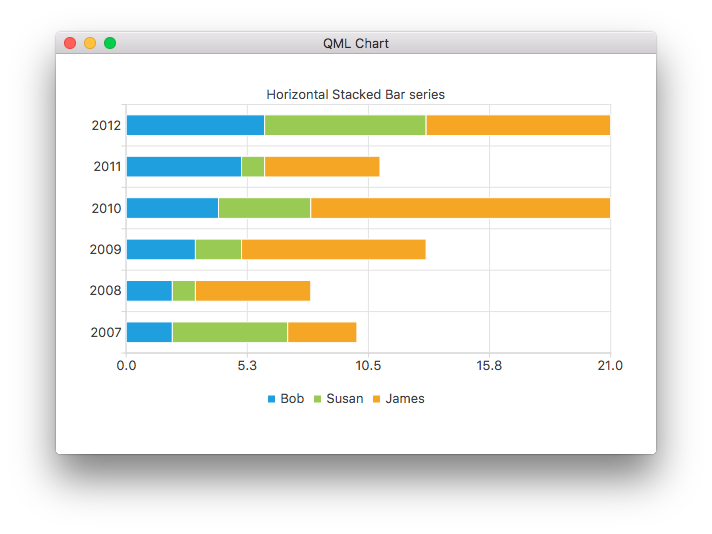This screenshot has height=534, width=712.
Task: Click James's orange bar segment for 2010
Action: tap(460, 208)
